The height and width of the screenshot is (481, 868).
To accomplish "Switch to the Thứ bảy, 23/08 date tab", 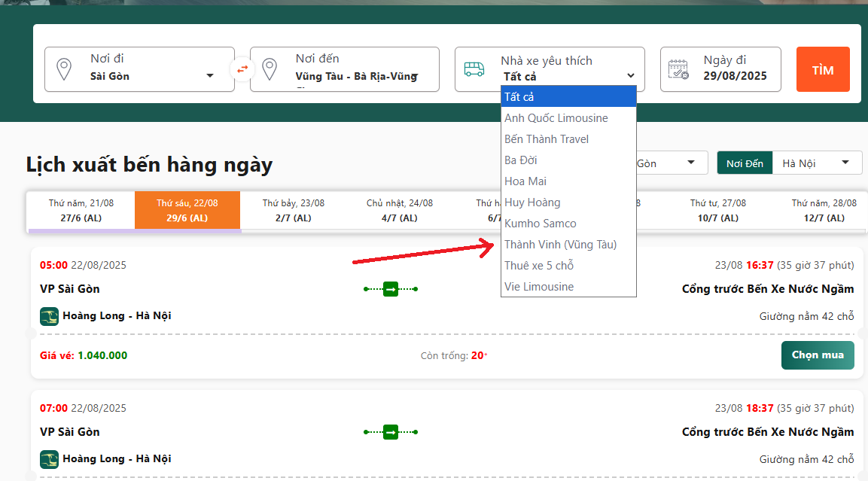I will tap(294, 210).
